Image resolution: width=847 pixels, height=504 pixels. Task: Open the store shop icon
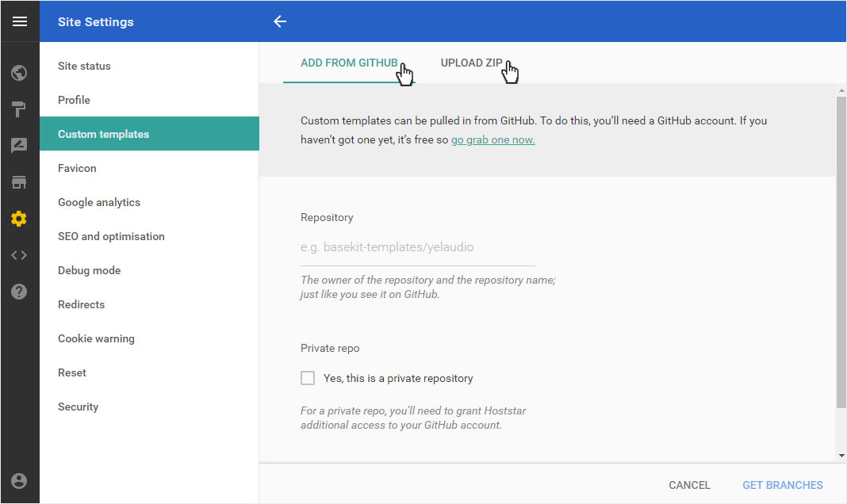(x=19, y=181)
